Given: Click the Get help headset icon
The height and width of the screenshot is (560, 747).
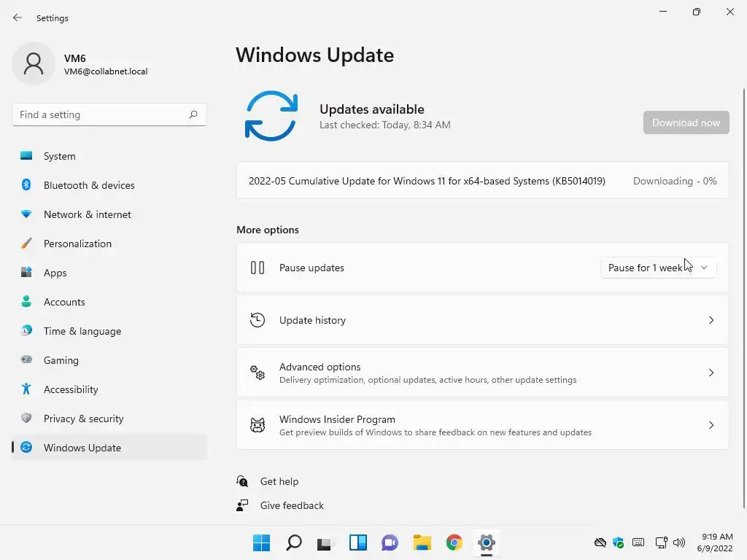Looking at the screenshot, I should [x=242, y=481].
